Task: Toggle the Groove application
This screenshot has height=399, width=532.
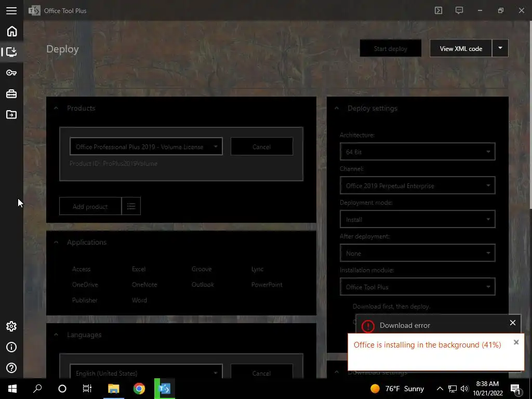Action: (x=202, y=269)
